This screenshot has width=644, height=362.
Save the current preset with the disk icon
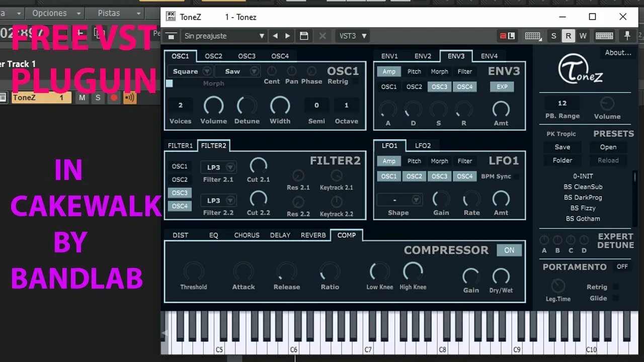pos(304,36)
